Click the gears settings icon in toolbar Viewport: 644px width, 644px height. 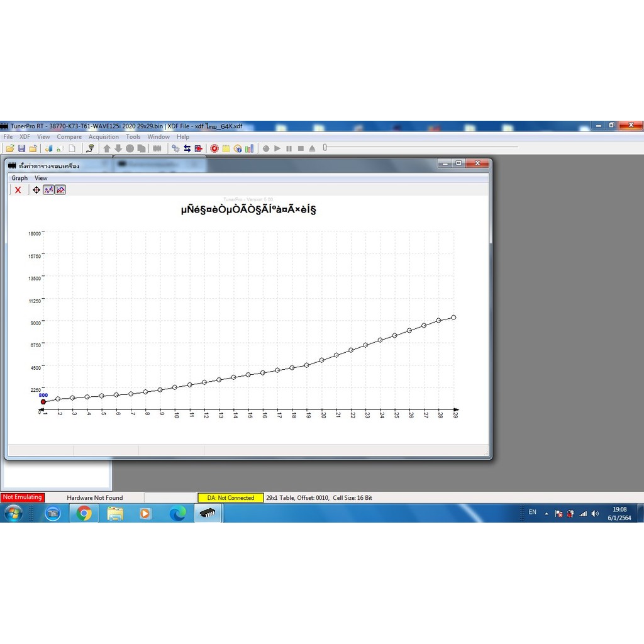(x=175, y=148)
